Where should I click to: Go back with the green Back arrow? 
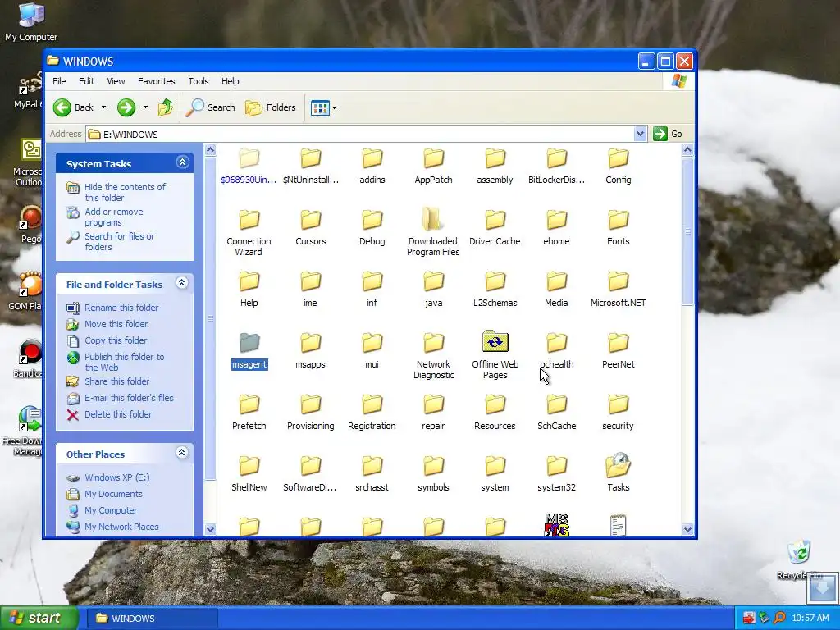[x=74, y=107]
